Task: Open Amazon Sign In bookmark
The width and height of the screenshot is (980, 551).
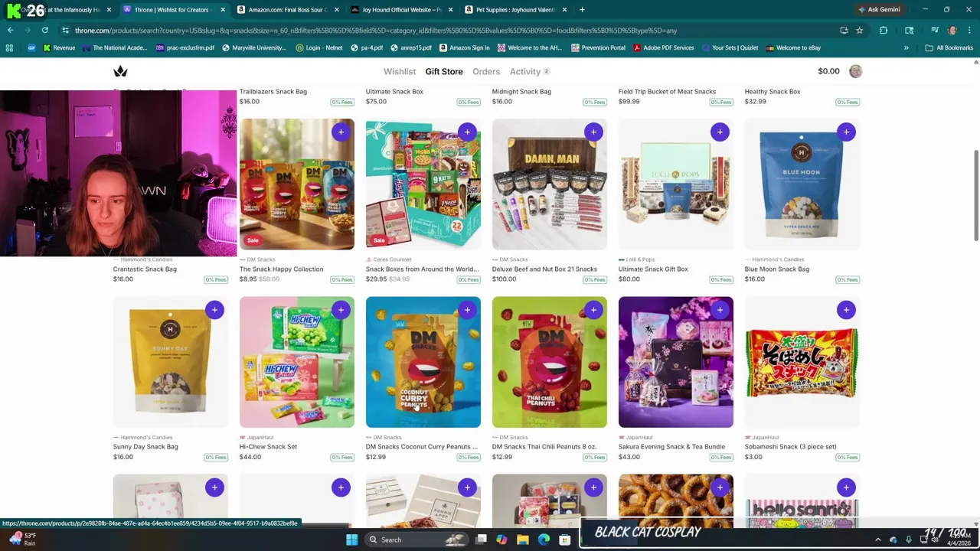Action: [464, 47]
